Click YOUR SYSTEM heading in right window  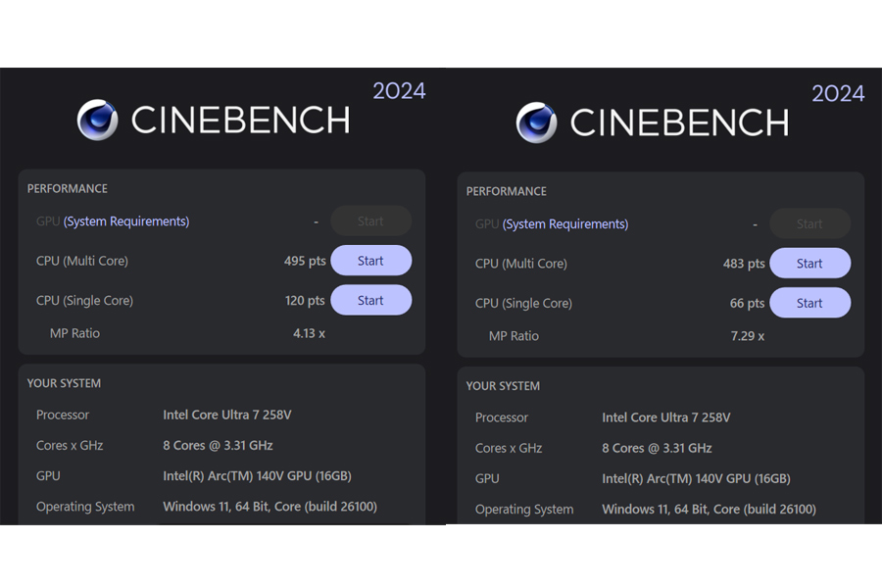(x=503, y=386)
